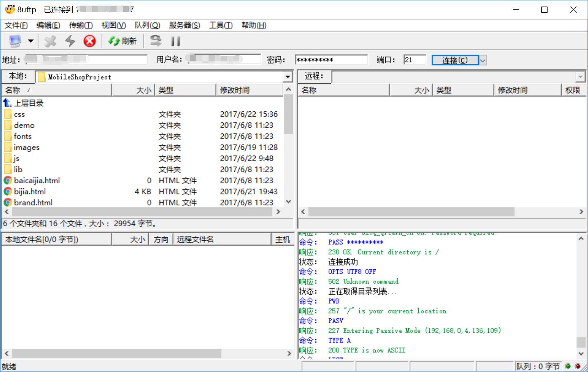Click the red cancel X icon

[90, 41]
